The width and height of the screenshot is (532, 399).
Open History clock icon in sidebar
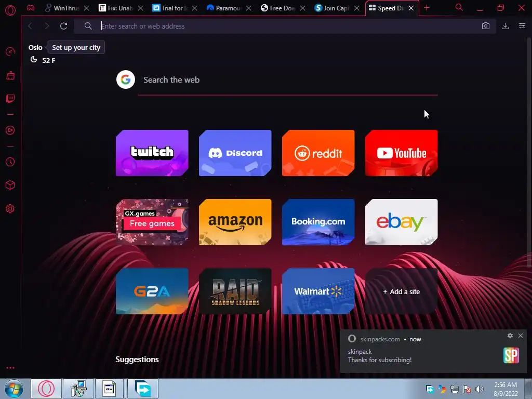pyautogui.click(x=10, y=162)
